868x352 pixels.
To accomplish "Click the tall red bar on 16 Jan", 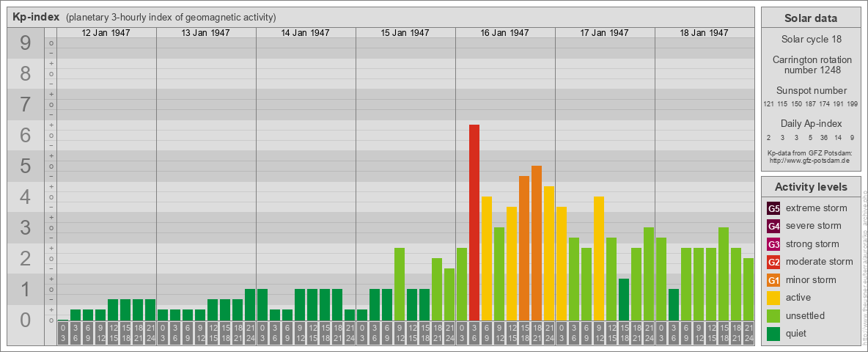I will (x=474, y=222).
